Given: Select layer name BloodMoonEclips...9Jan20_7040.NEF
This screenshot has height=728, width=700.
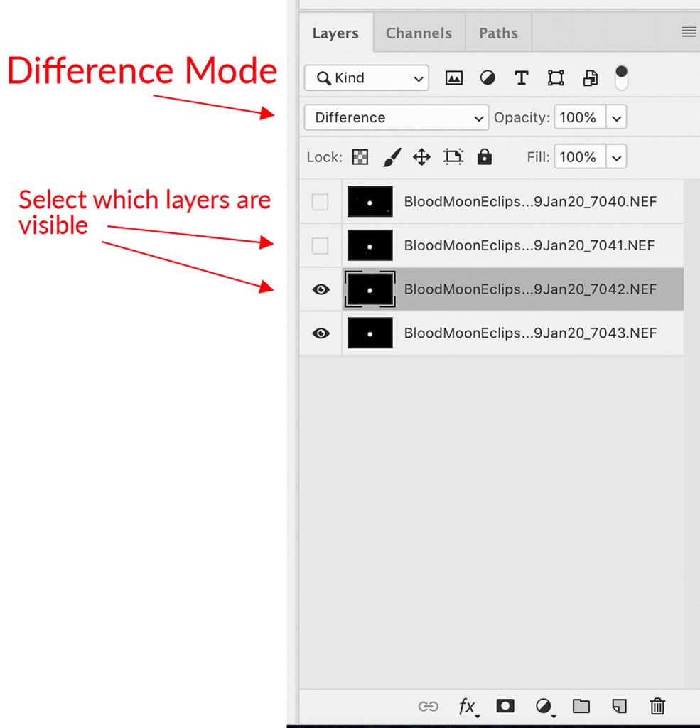Looking at the screenshot, I should 530,201.
